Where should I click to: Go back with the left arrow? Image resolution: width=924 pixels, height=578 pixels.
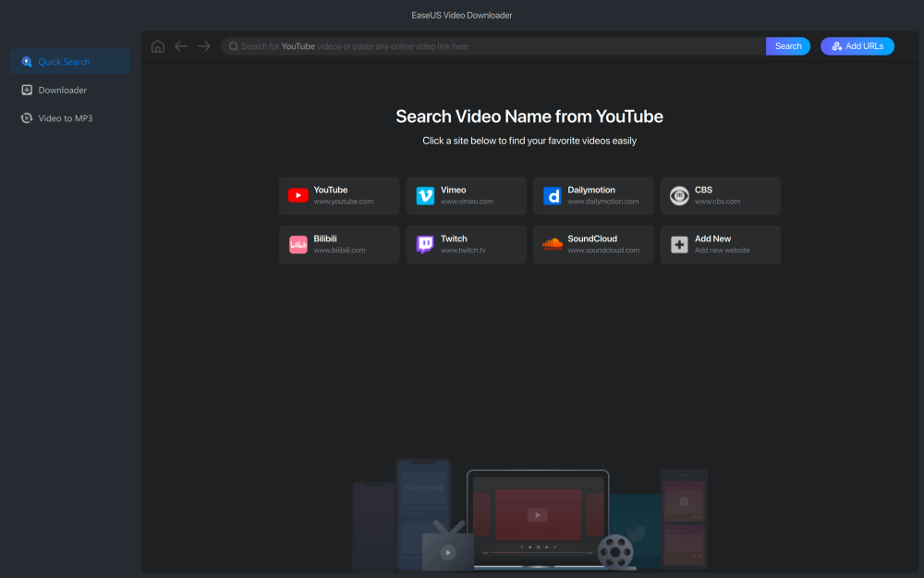pyautogui.click(x=181, y=46)
